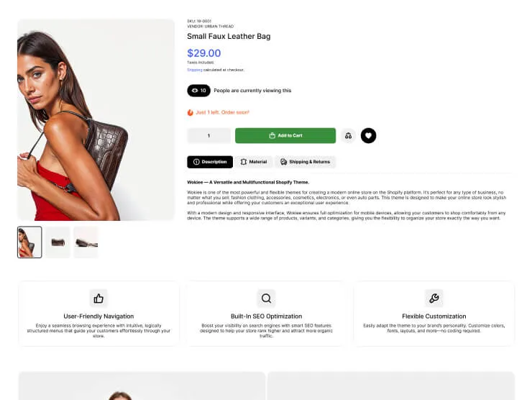The height and width of the screenshot is (400, 532).
Task: Click the compare product scales icon
Action: click(x=348, y=136)
